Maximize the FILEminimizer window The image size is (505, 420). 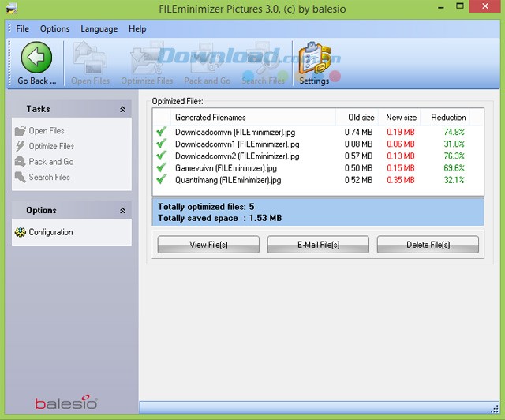(460, 6)
